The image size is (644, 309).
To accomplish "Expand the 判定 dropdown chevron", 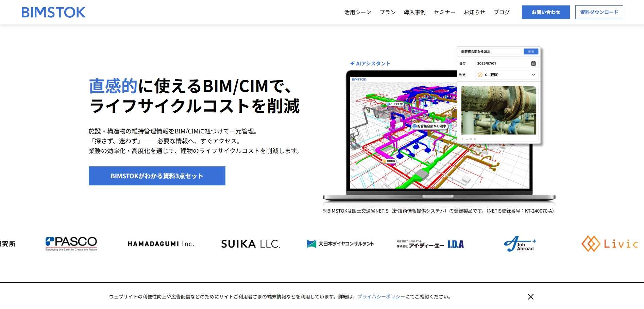I will pyautogui.click(x=533, y=75).
